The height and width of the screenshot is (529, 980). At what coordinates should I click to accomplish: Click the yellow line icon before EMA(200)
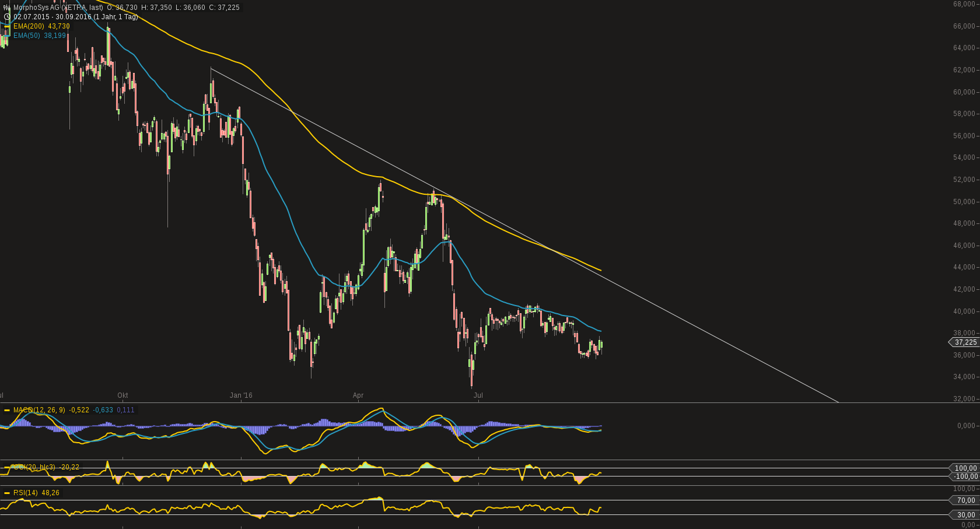(x=7, y=26)
